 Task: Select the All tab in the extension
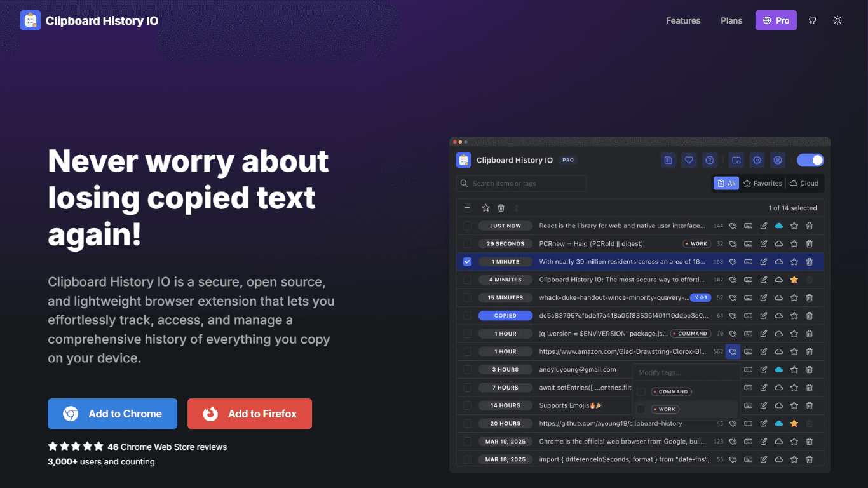[726, 183]
